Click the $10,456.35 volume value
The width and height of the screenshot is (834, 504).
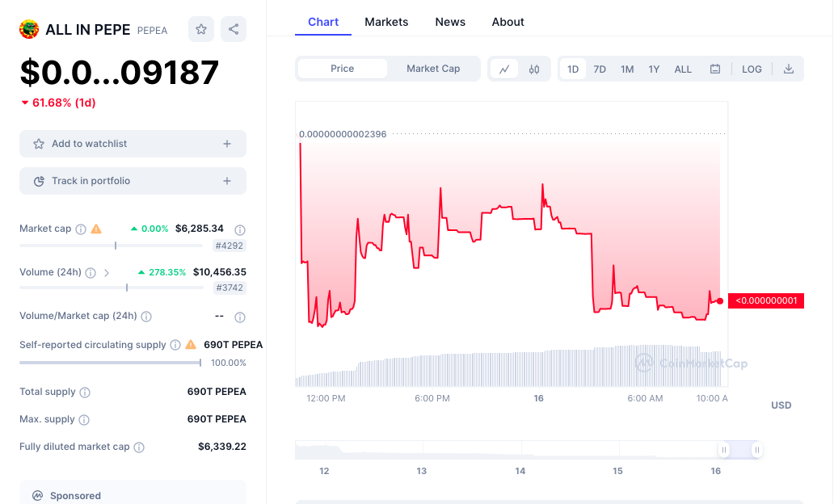click(220, 272)
